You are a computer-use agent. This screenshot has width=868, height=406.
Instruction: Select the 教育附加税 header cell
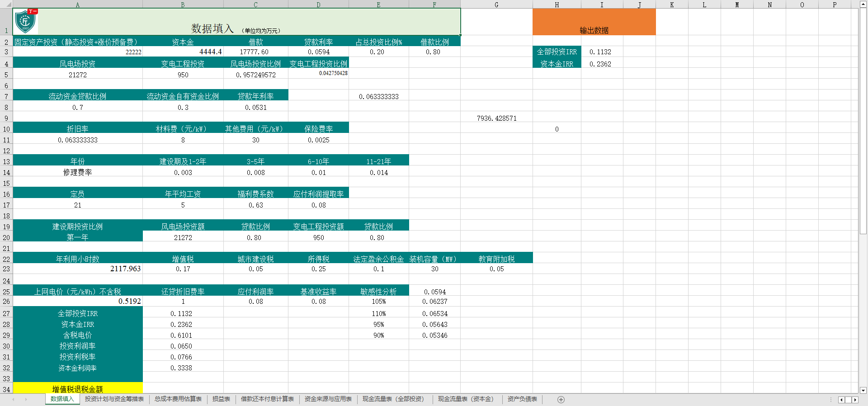[496, 259]
